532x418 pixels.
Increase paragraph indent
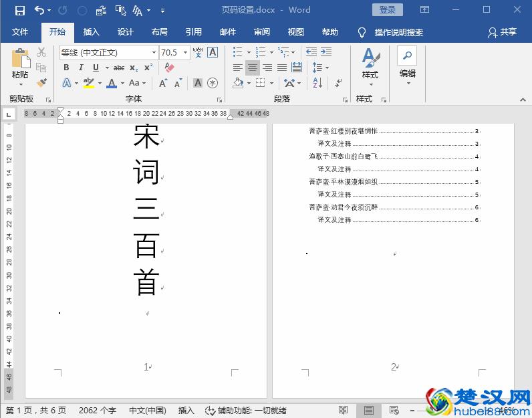[326, 52]
